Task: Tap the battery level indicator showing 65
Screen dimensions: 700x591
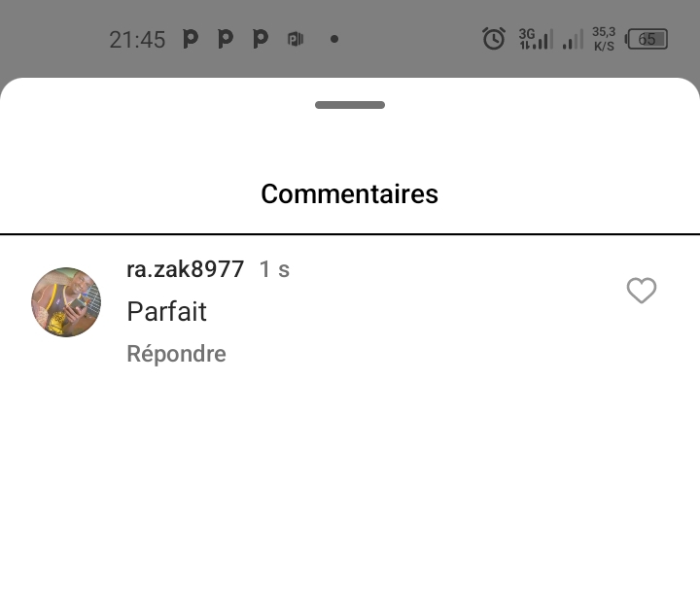Action: coord(647,39)
